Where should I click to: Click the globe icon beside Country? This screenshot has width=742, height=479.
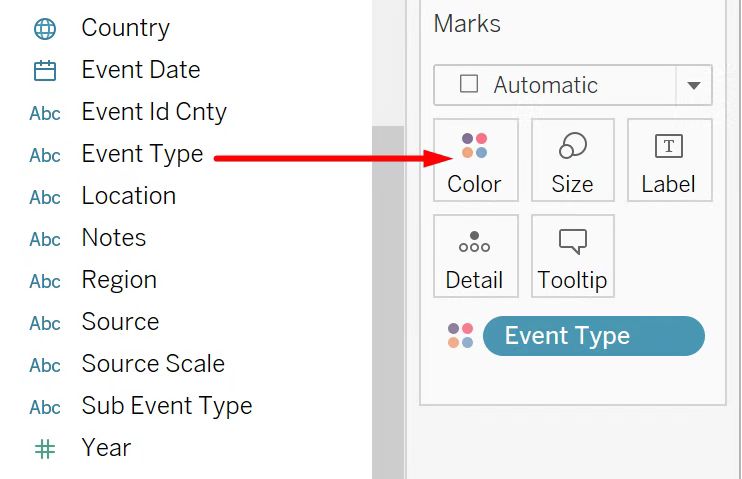point(45,29)
